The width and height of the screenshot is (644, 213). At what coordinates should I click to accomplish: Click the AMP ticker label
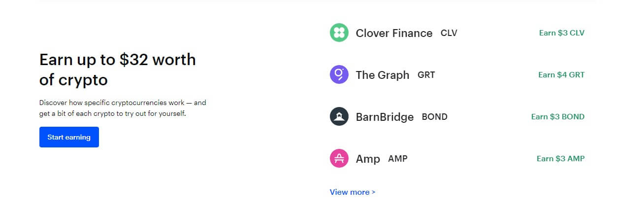(398, 159)
